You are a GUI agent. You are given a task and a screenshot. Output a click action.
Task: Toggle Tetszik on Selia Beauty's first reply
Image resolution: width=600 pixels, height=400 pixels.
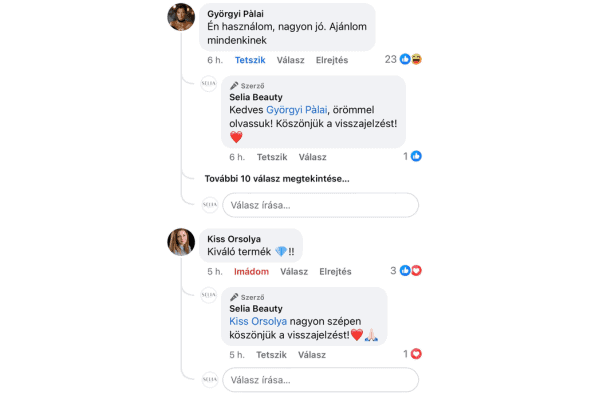[272, 157]
